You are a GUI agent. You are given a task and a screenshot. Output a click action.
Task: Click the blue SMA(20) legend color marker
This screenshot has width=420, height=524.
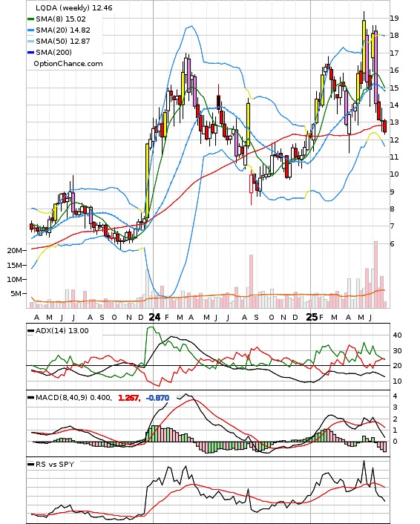30,30
